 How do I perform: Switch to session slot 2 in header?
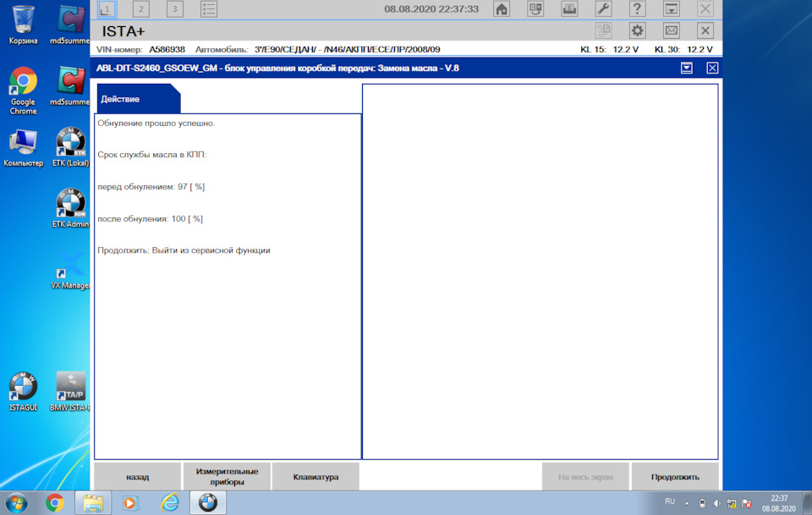pos(141,8)
